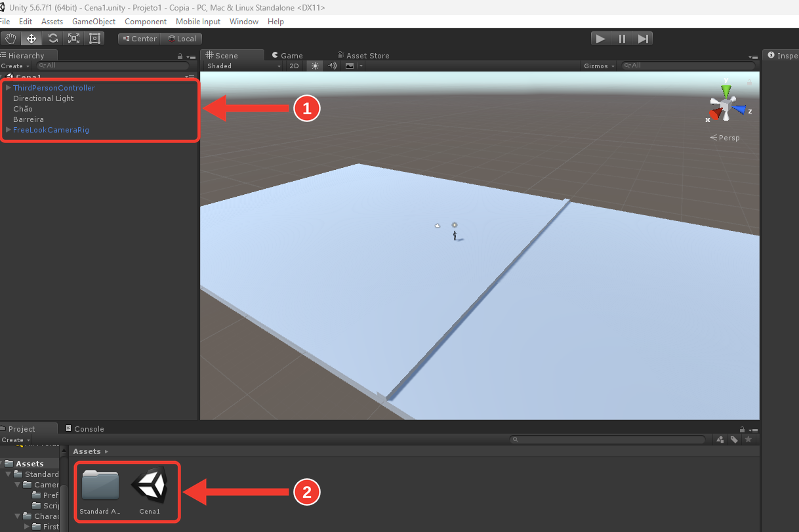Open the Assets menu

52,22
